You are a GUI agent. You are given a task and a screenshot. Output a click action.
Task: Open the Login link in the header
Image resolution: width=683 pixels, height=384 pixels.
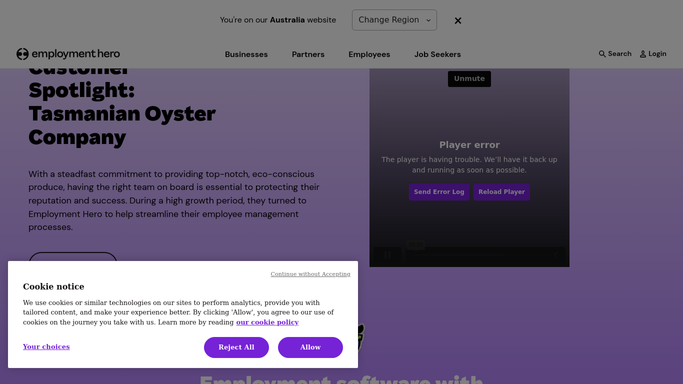click(x=653, y=54)
